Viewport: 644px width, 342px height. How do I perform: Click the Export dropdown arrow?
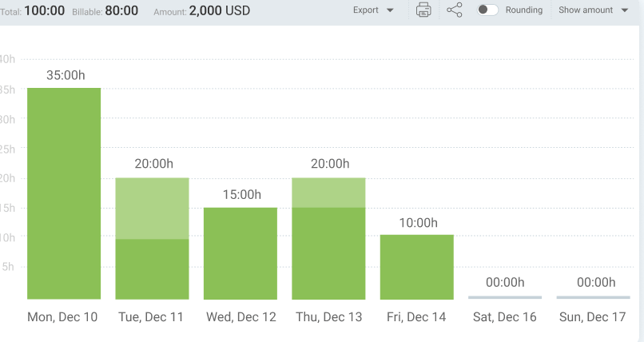point(390,11)
